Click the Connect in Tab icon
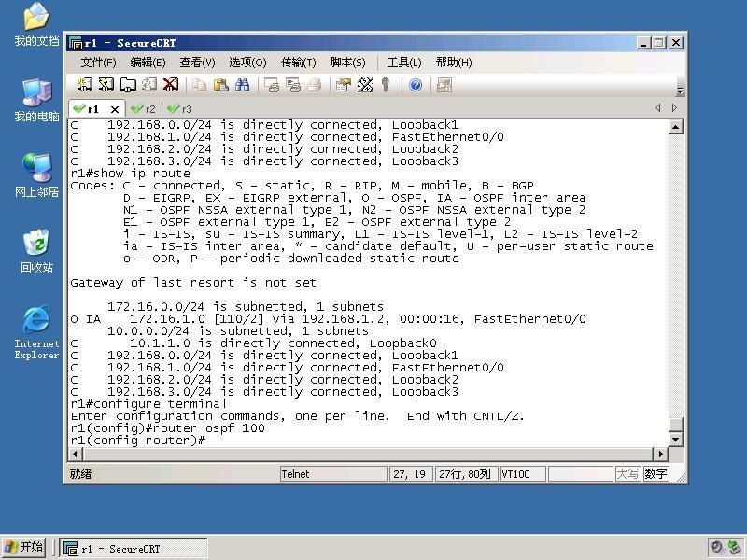This screenshot has width=747, height=560. 128,85
